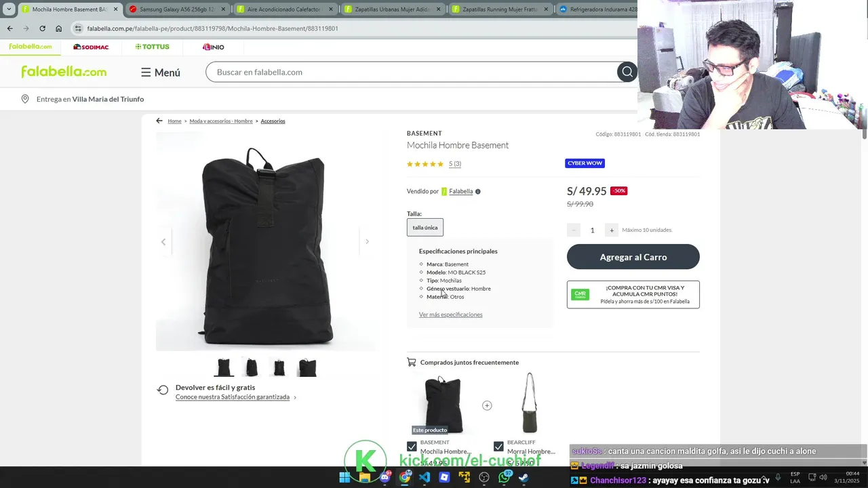Open Steam from taskbar

(x=524, y=477)
